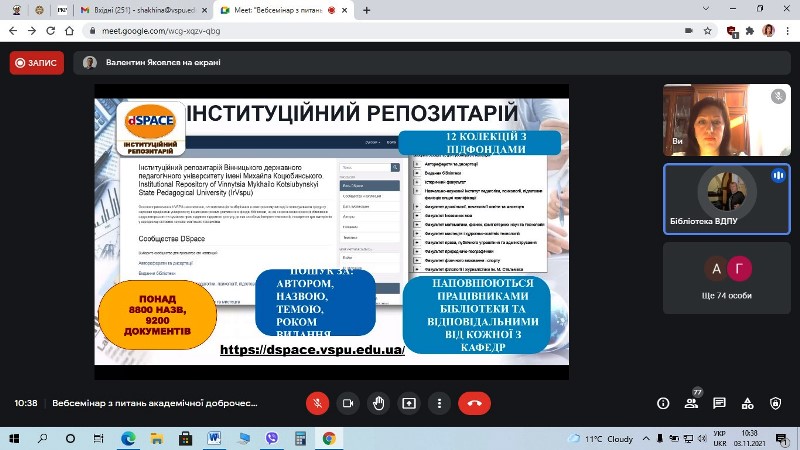The image size is (800, 450).
Task: Open host controls shield icon
Action: [776, 404]
